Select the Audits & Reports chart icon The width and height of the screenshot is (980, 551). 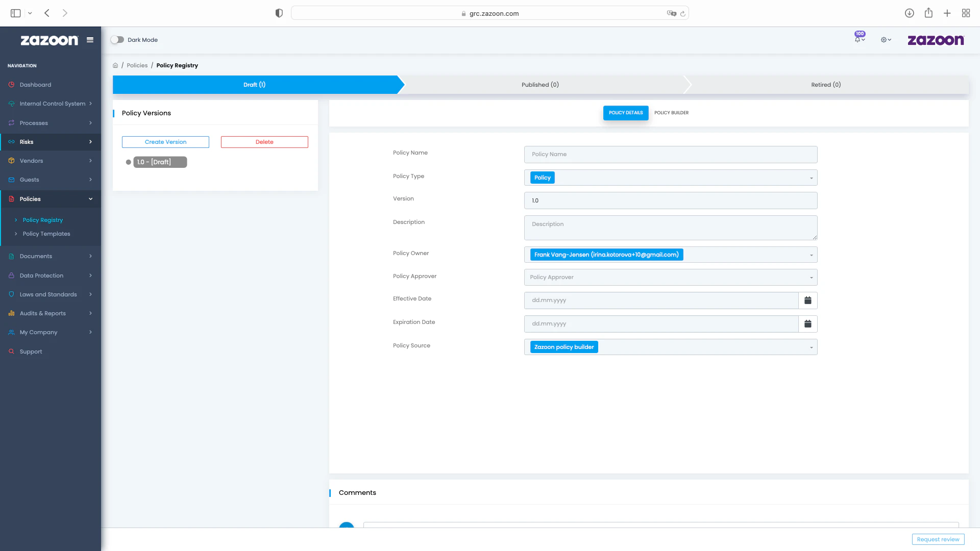tap(11, 313)
